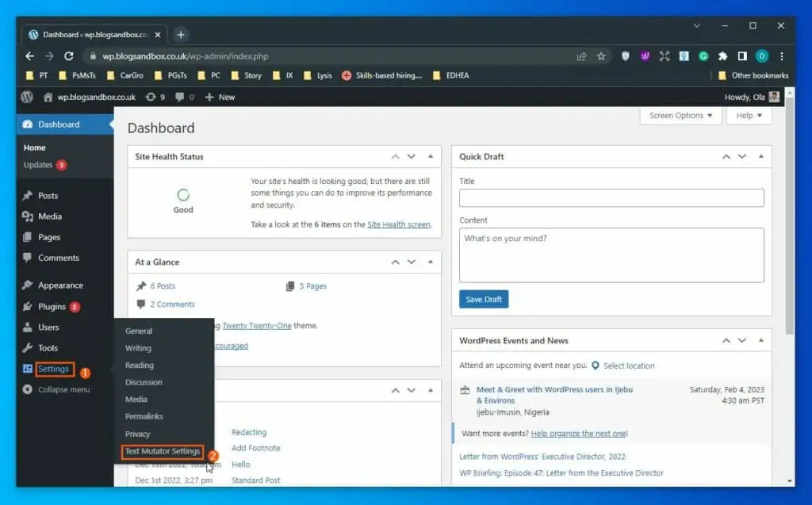Screen dimensions: 812x505
Task: Click the What's on your mind content box
Action: pos(611,255)
